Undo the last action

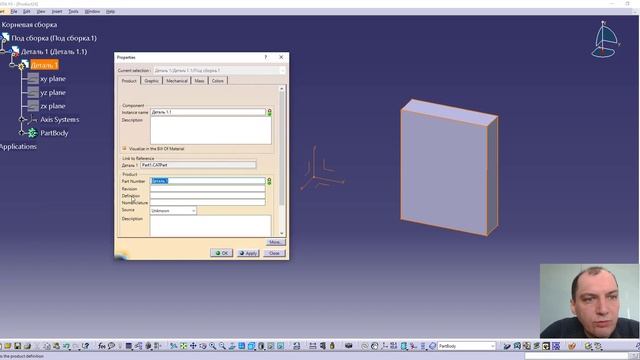point(66,346)
